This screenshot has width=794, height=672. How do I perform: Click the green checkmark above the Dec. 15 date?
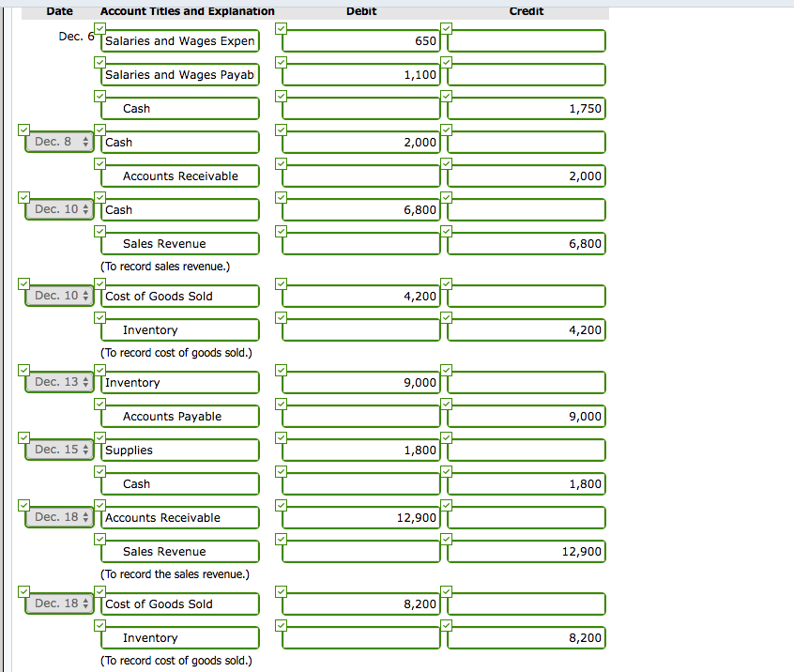23,437
